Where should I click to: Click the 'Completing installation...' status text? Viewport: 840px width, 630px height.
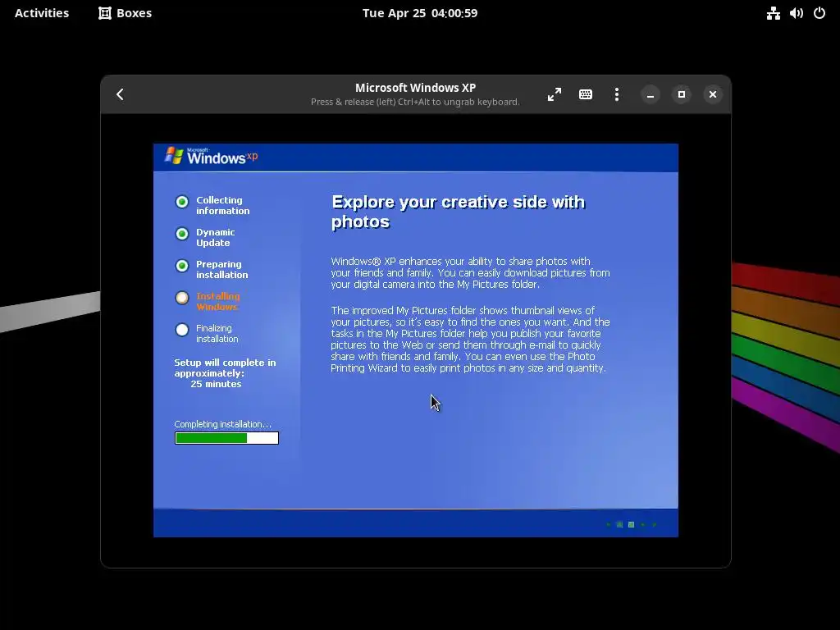[223, 424]
